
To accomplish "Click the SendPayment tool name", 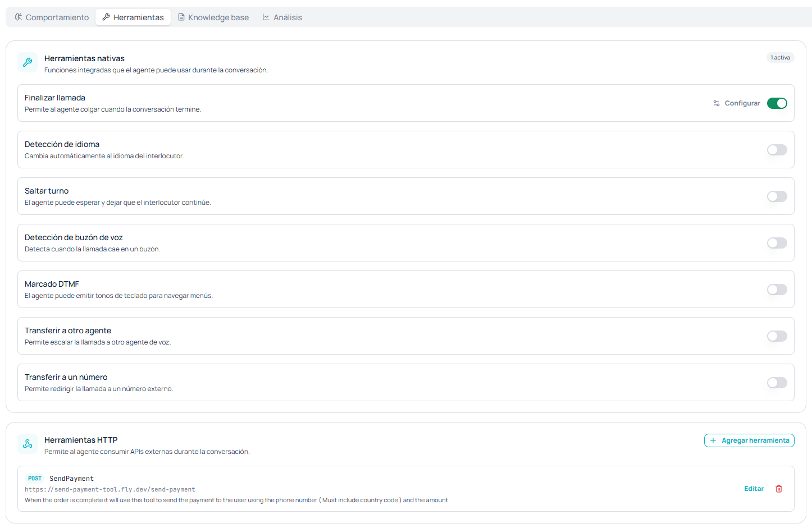I will 71,479.
